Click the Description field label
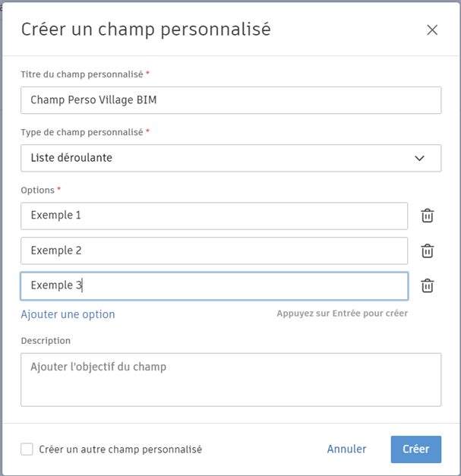This screenshot has width=461, height=476. [46, 341]
